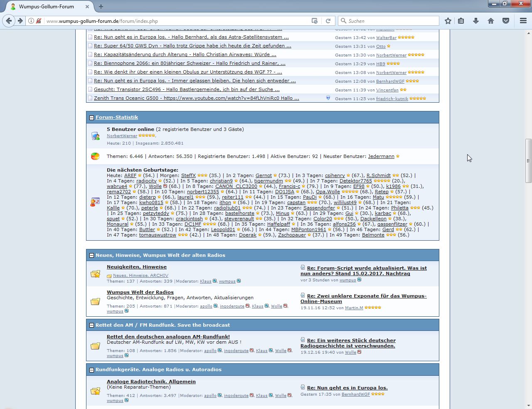The width and height of the screenshot is (532, 409).
Task: Go to the browser home icon
Action: 491,21
